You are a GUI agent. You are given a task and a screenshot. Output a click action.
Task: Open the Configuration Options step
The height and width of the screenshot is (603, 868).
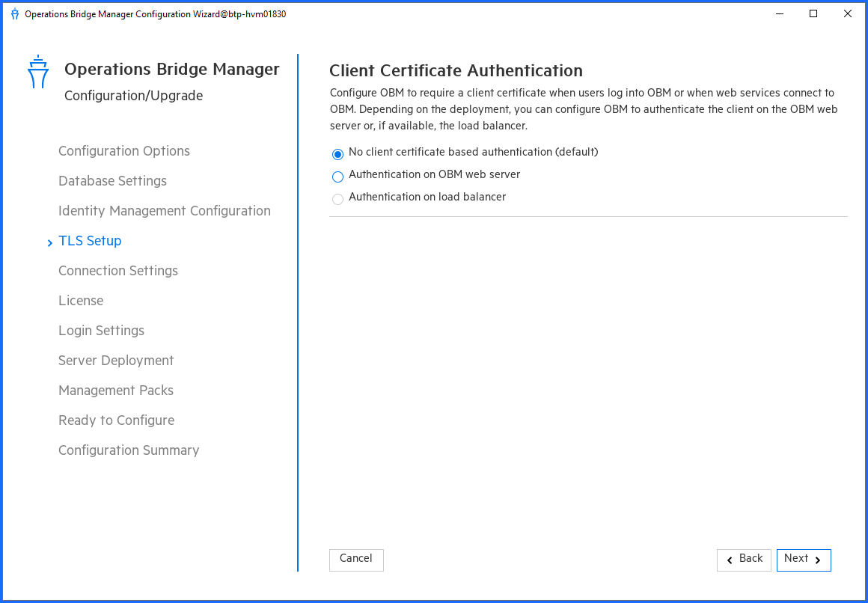(x=124, y=151)
